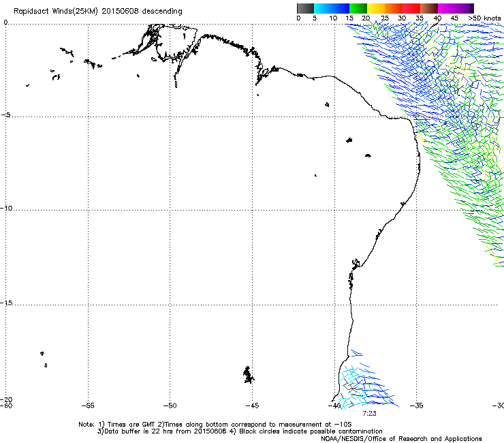Click the gray 0-5 knots legend swatch
This screenshot has height=443, width=504.
(305, 8)
